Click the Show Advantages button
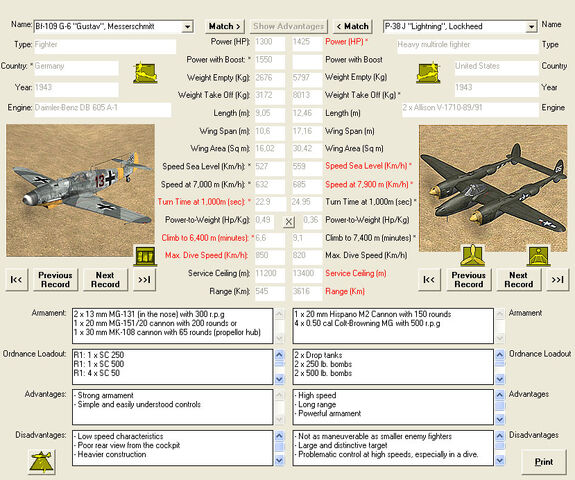The width and height of the screenshot is (575, 480). tap(289, 26)
